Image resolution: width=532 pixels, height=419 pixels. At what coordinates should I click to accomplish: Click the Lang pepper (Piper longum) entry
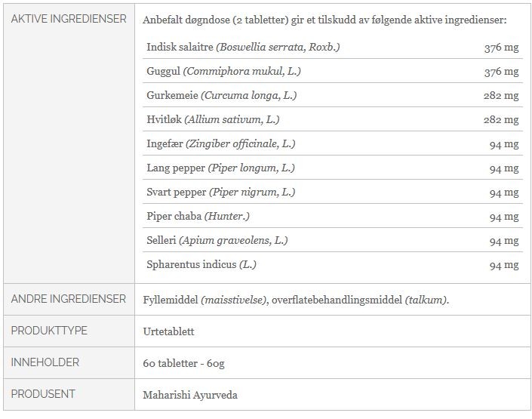point(221,168)
